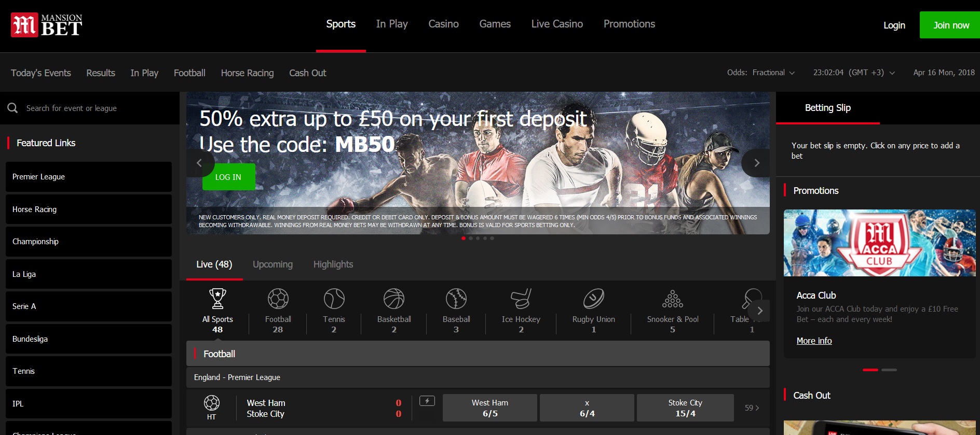Viewport: 980px width, 435px height.
Task: Select the Snooker & Pool sport icon
Action: pos(673,299)
